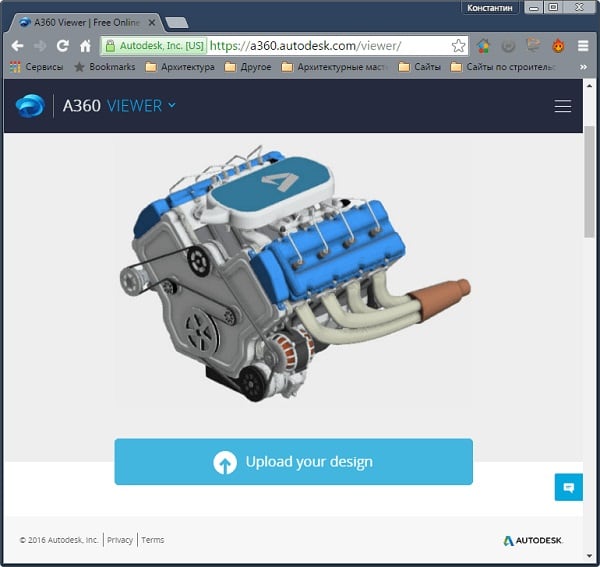Screen dimensions: 600x567
Task: Open the A360 hamburger menu
Action: click(x=562, y=106)
